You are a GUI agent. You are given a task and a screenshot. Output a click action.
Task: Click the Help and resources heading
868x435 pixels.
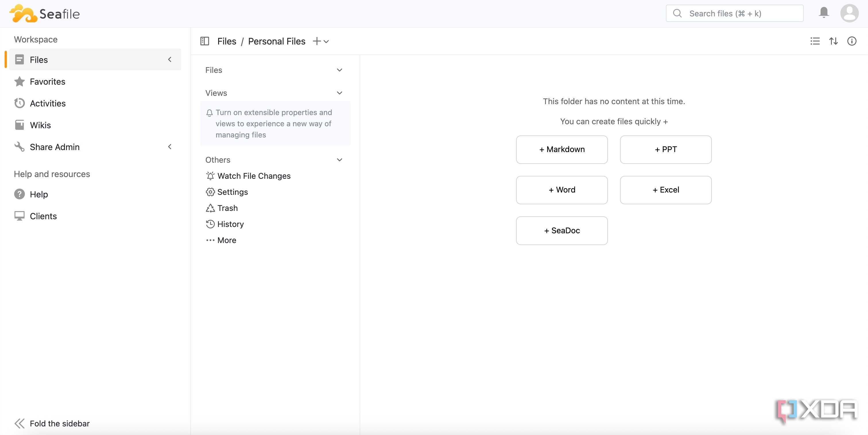pyautogui.click(x=52, y=174)
